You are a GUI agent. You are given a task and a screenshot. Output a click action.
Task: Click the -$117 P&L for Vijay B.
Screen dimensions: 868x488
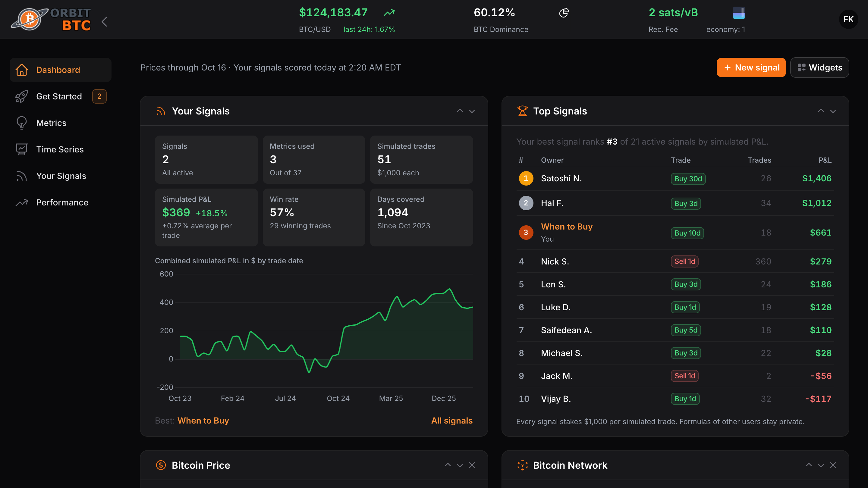(818, 399)
